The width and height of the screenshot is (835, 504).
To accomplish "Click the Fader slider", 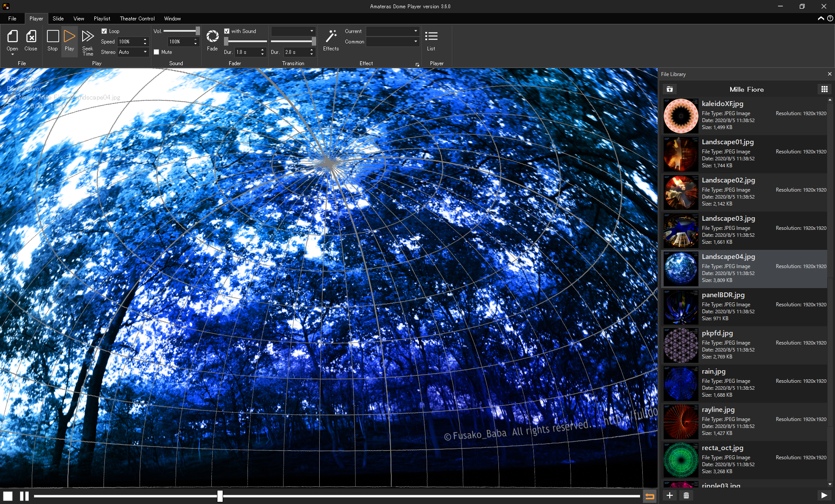I will 246,41.
